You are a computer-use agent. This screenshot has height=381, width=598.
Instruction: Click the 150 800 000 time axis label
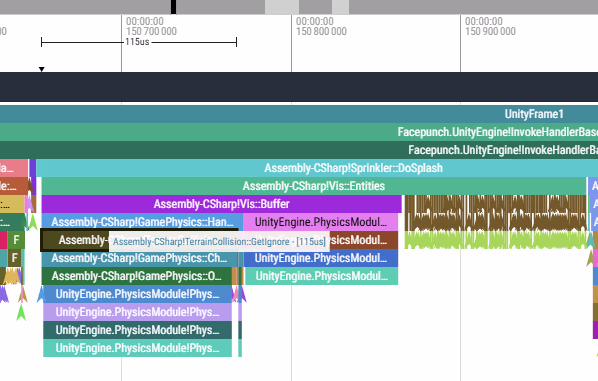tap(321, 26)
